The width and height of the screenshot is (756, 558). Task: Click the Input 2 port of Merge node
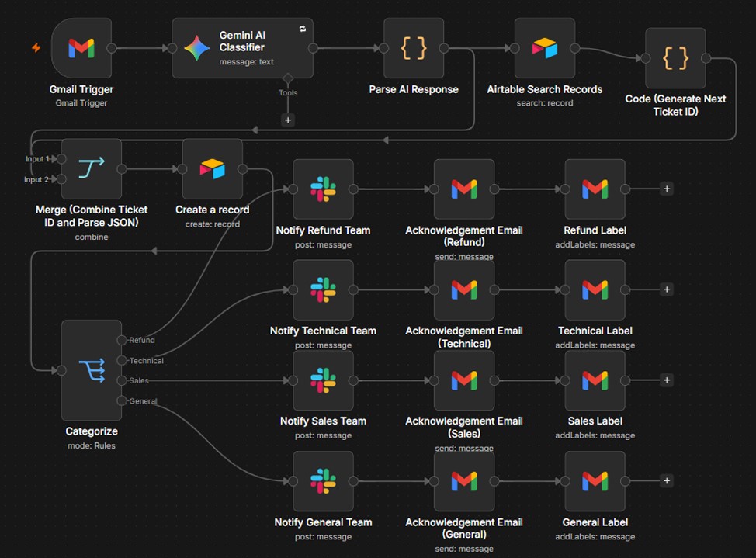point(61,179)
